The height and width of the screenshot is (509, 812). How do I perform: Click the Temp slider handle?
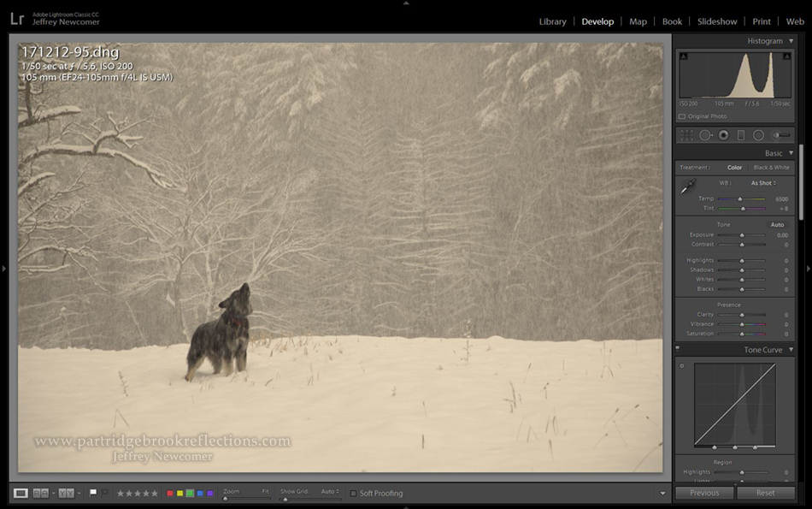740,199
